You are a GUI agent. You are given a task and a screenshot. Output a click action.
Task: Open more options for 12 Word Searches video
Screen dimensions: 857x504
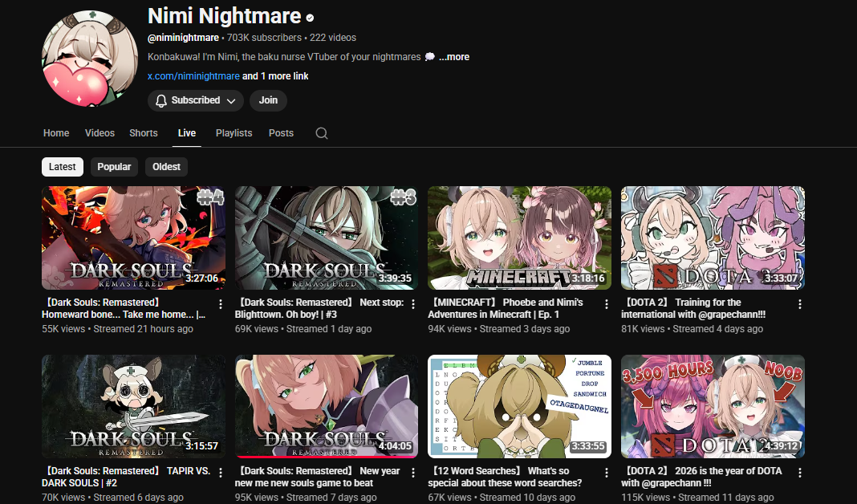(606, 473)
